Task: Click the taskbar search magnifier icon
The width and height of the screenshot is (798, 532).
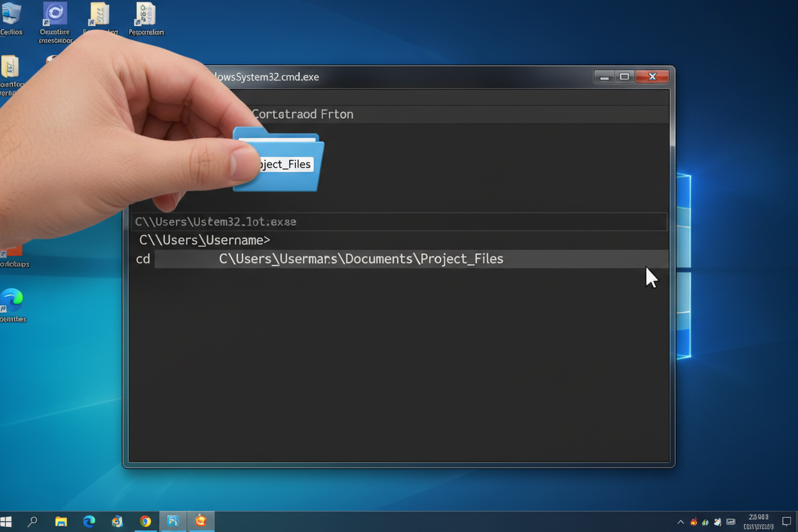Action: 33,521
